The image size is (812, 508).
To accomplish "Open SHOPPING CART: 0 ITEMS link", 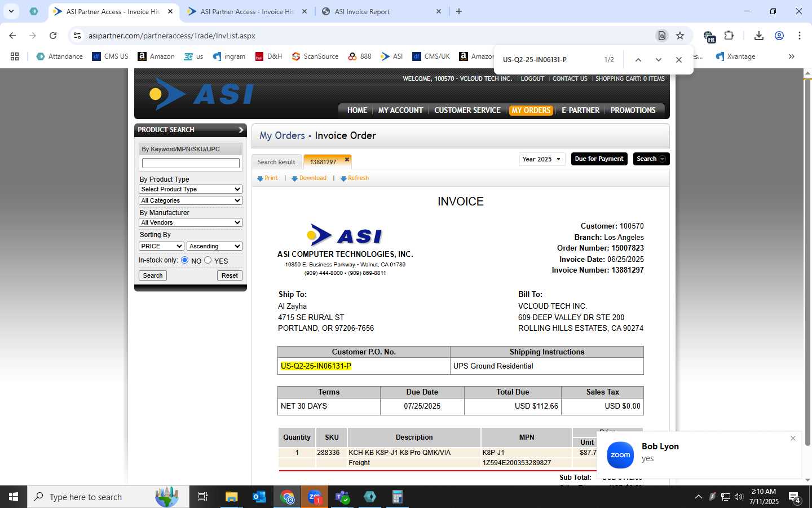I will point(630,79).
